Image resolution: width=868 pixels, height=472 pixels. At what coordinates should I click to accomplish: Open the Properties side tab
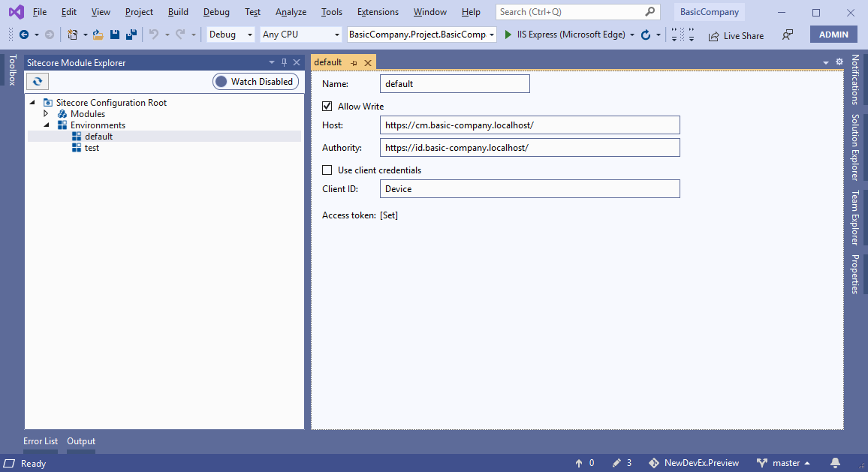(855, 274)
